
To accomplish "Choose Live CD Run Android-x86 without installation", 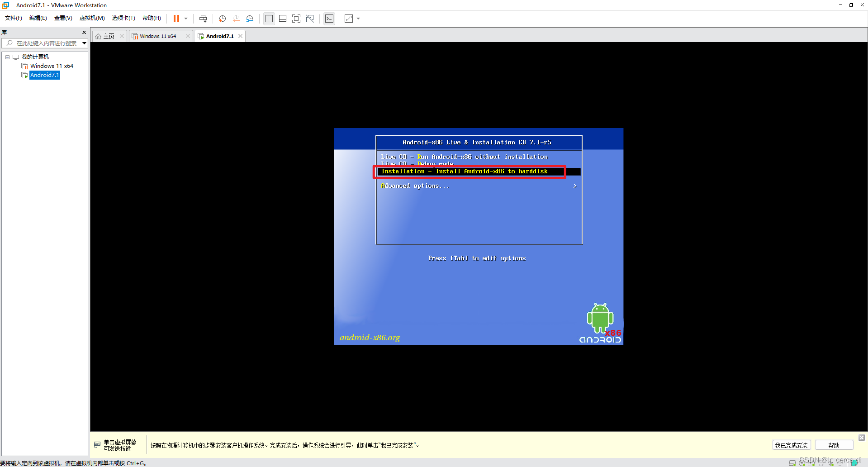I will [x=464, y=157].
